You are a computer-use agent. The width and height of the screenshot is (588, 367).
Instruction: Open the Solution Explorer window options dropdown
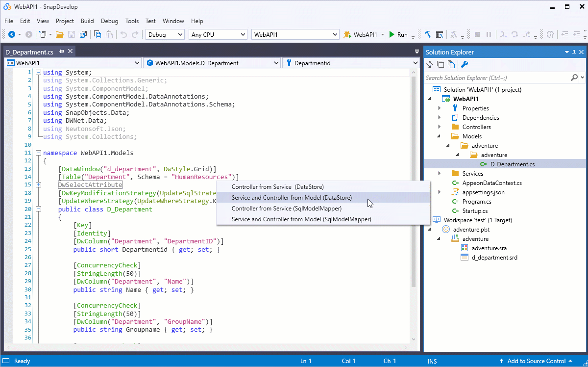tap(566, 52)
